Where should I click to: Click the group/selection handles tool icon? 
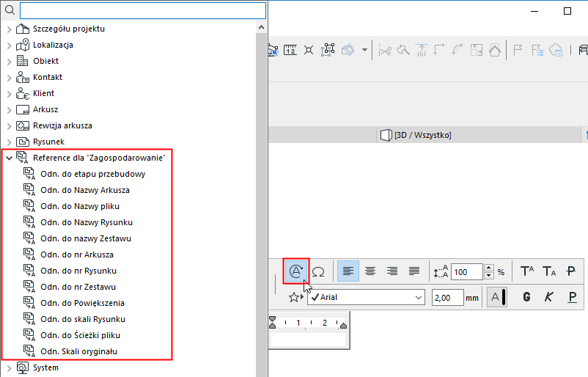tap(328, 50)
